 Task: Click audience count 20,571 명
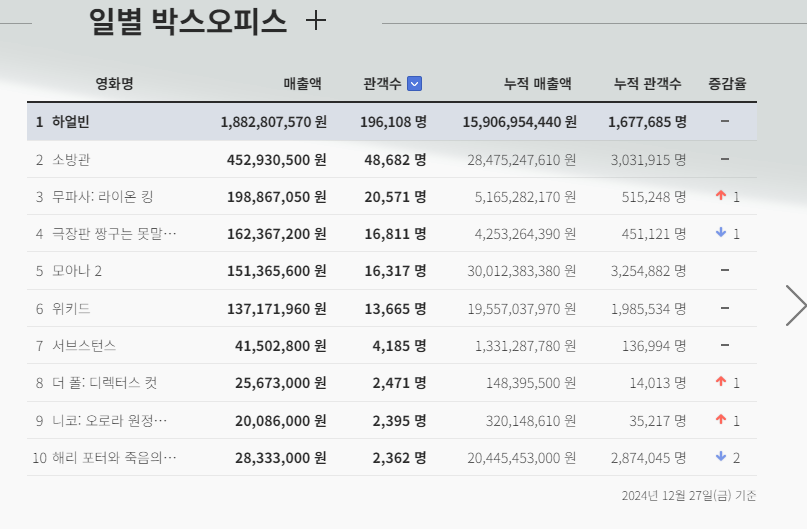click(395, 197)
